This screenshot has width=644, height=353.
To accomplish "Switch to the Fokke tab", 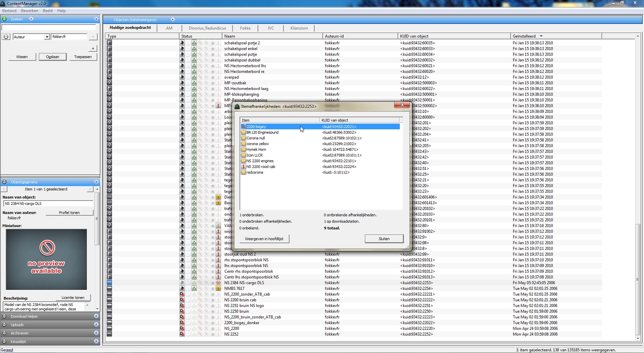I will [245, 28].
